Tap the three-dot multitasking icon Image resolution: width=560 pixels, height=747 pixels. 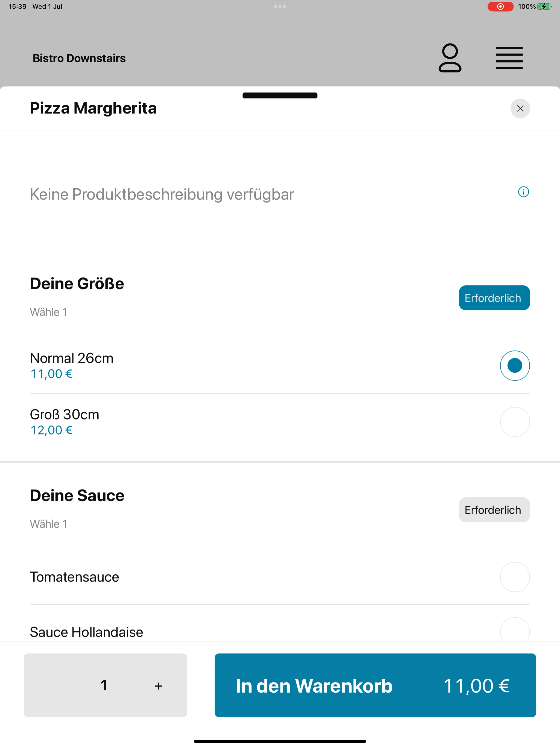280,6
